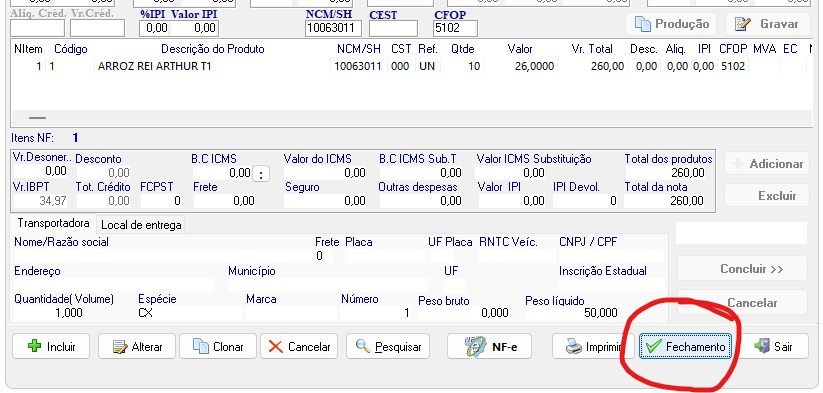Click the green checkmark icon on Fechamento

tap(653, 346)
